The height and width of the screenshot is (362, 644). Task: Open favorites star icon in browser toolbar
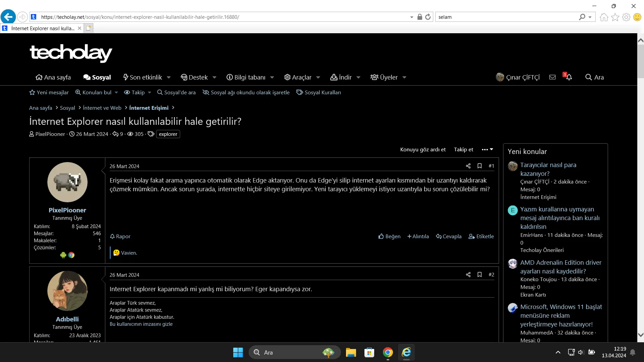tap(615, 17)
